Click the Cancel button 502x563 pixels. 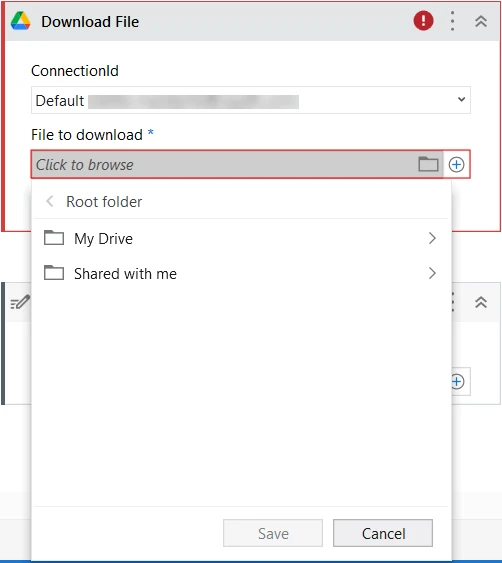click(383, 533)
